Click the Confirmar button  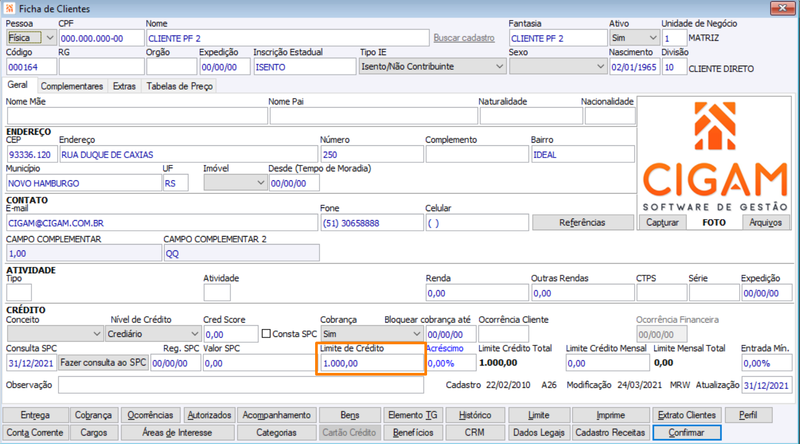coord(687,432)
